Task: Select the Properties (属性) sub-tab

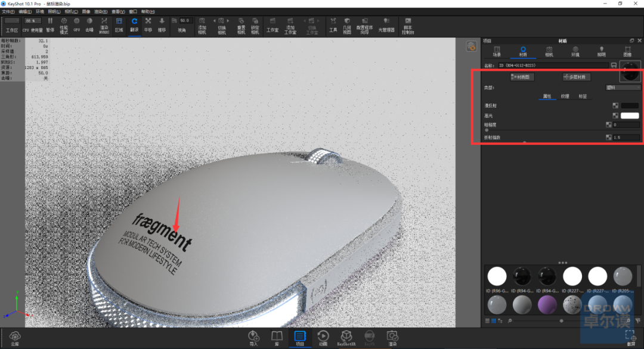Action: pos(547,96)
